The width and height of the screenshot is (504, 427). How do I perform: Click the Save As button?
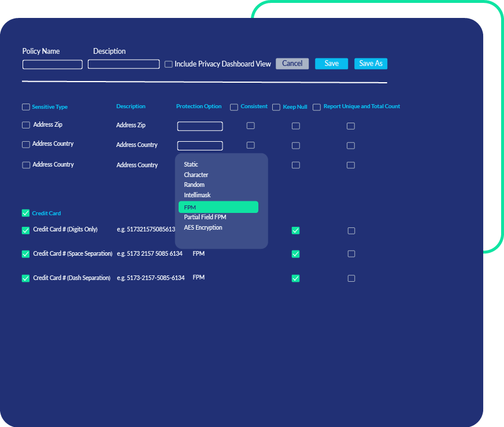point(370,64)
